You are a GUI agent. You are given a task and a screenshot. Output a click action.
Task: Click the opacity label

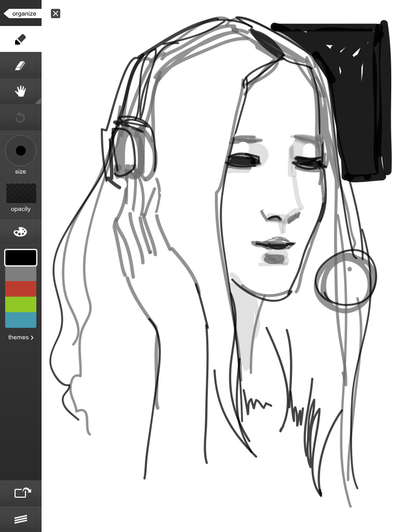point(21,209)
